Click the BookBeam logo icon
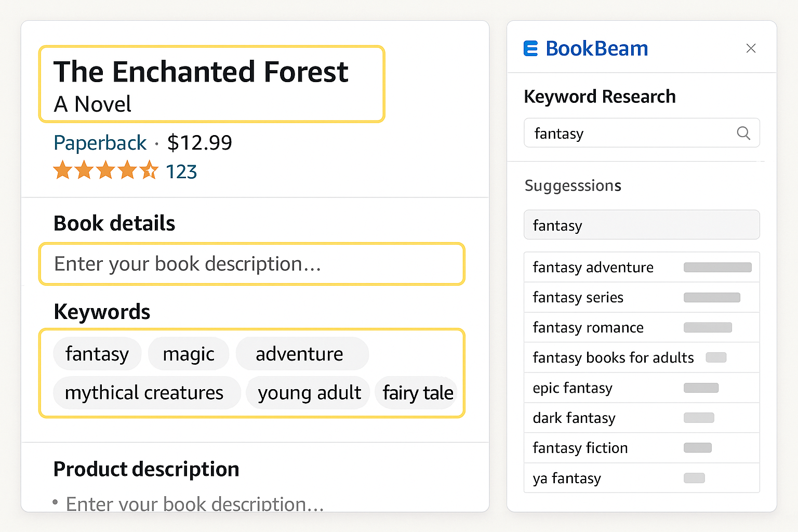798x532 pixels. 530,48
